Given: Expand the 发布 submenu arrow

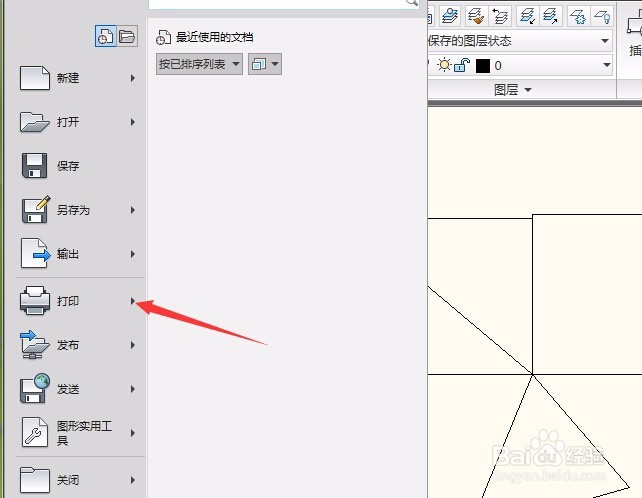Looking at the screenshot, I should click(x=132, y=345).
